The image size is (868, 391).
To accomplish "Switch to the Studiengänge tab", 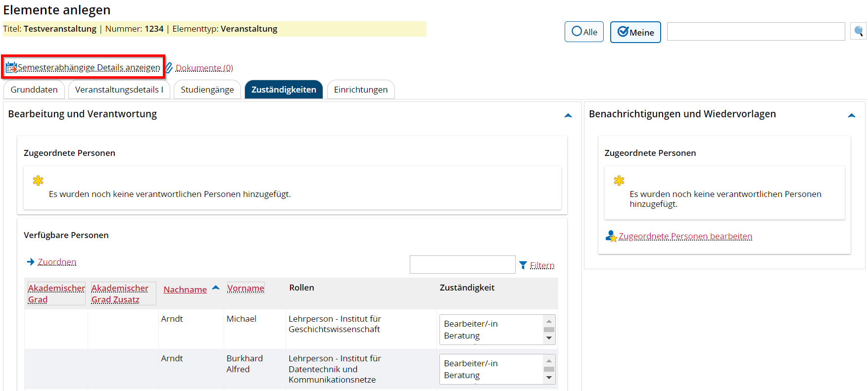I will tap(207, 90).
